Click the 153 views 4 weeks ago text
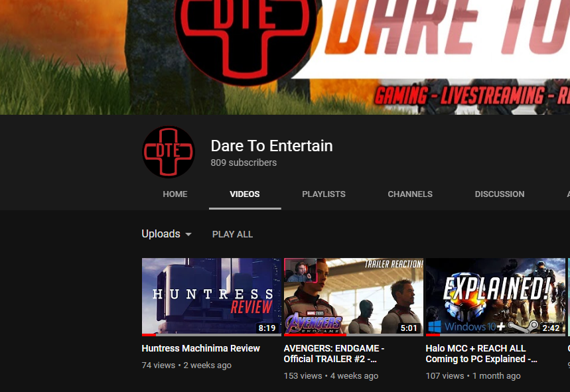The width and height of the screenshot is (570, 392). [331, 375]
